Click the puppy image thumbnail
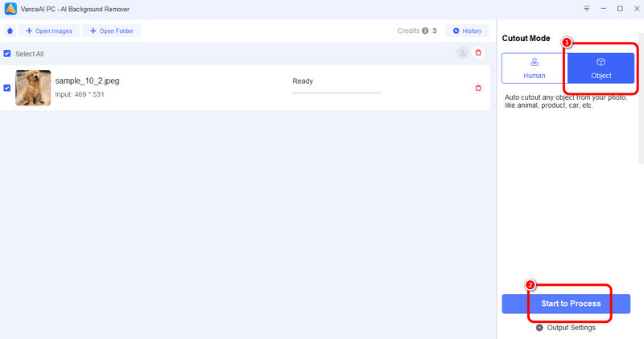Viewport: 644px width, 339px height. tap(33, 88)
